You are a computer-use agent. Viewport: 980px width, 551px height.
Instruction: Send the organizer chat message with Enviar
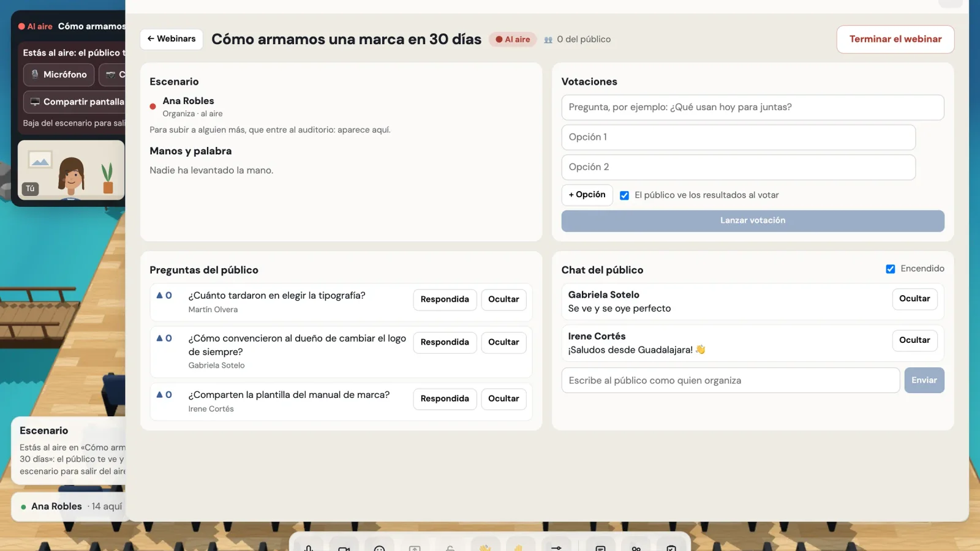point(924,380)
